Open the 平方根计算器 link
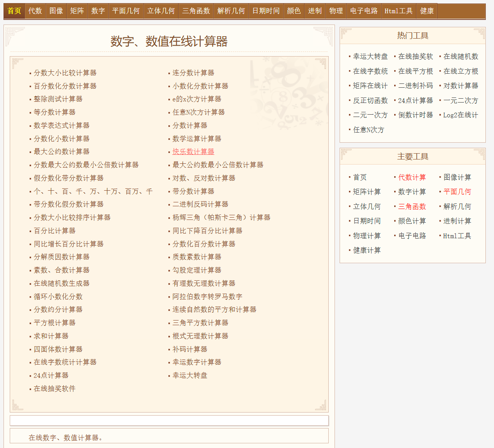The image size is (494, 448). click(x=54, y=323)
